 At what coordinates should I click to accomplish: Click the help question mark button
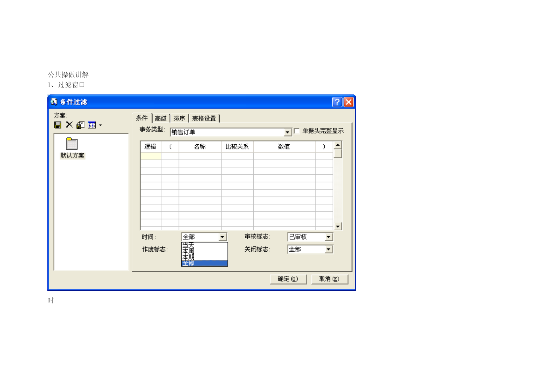[x=337, y=102]
